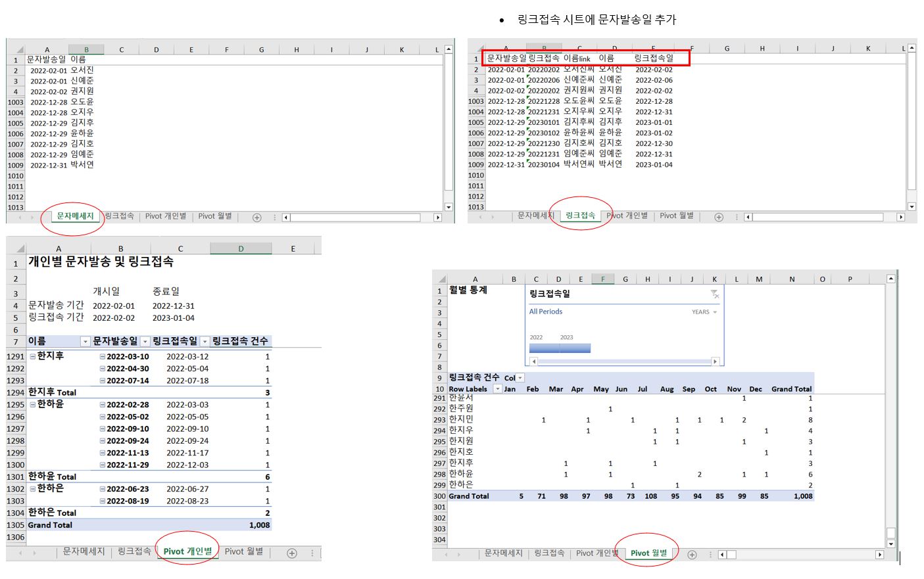This screenshot has height=579, width=924.
Task: Switch to Pivot 월별 tab in the Pivot 개인별 window
Action: (244, 551)
